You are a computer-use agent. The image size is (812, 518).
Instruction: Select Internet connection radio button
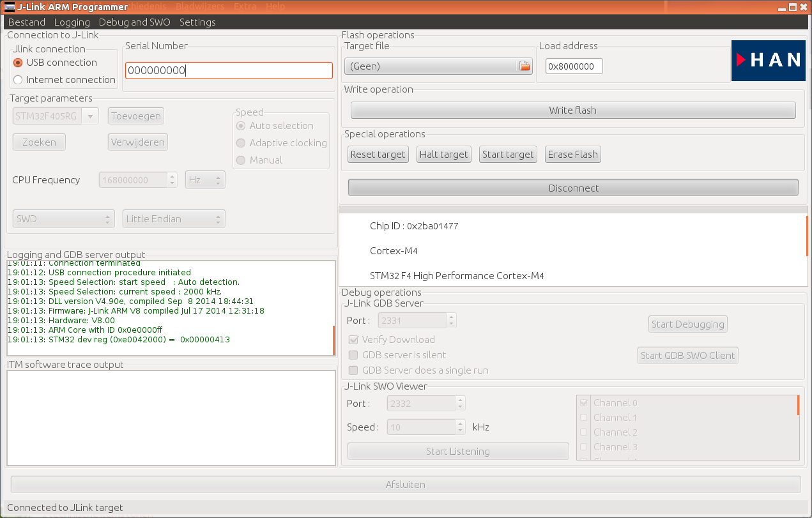[18, 80]
